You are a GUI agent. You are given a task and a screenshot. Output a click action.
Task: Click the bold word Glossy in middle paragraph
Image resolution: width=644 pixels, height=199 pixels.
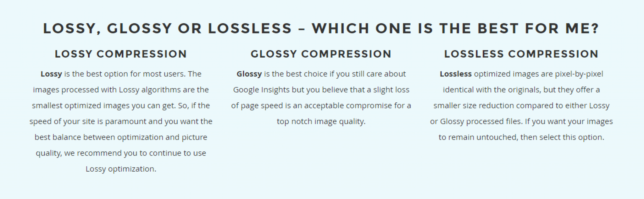[x=249, y=74]
